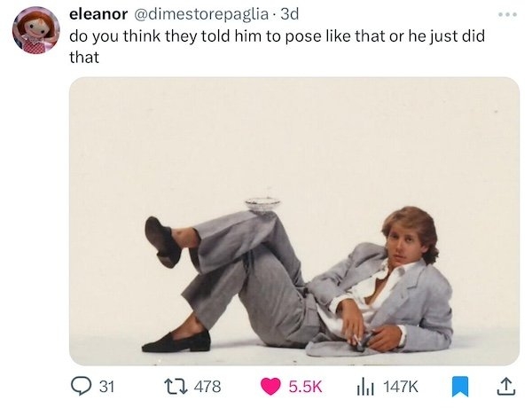Click the reply speech bubble icon

81,386
